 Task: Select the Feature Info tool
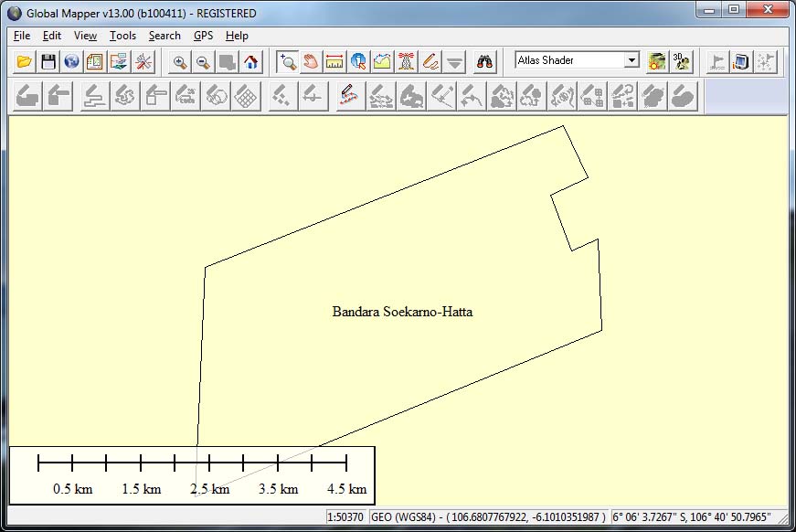click(358, 62)
